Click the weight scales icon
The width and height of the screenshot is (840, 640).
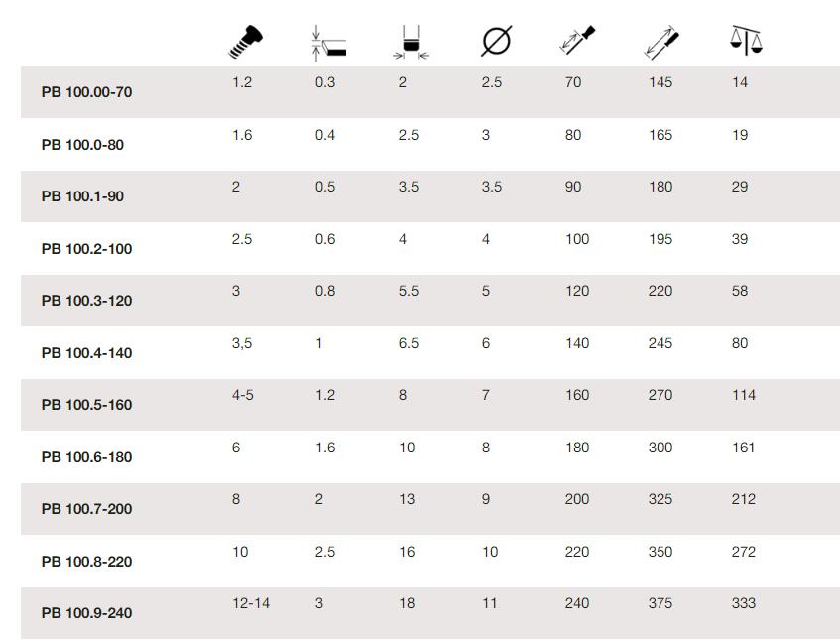[x=746, y=41]
